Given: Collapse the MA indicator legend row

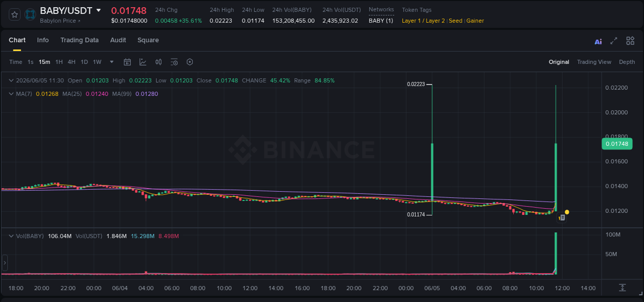Looking at the screenshot, I should (x=11, y=94).
